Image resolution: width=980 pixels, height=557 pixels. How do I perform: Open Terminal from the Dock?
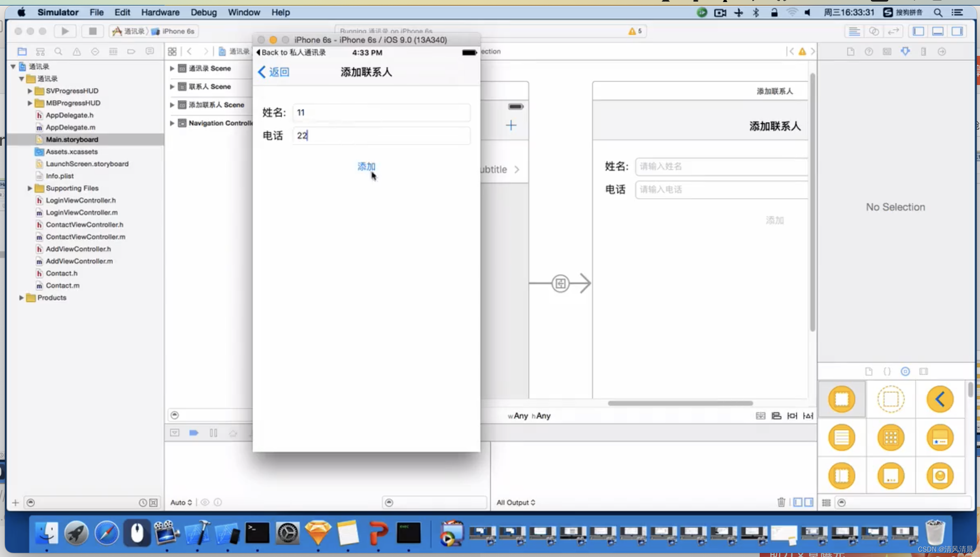(257, 533)
